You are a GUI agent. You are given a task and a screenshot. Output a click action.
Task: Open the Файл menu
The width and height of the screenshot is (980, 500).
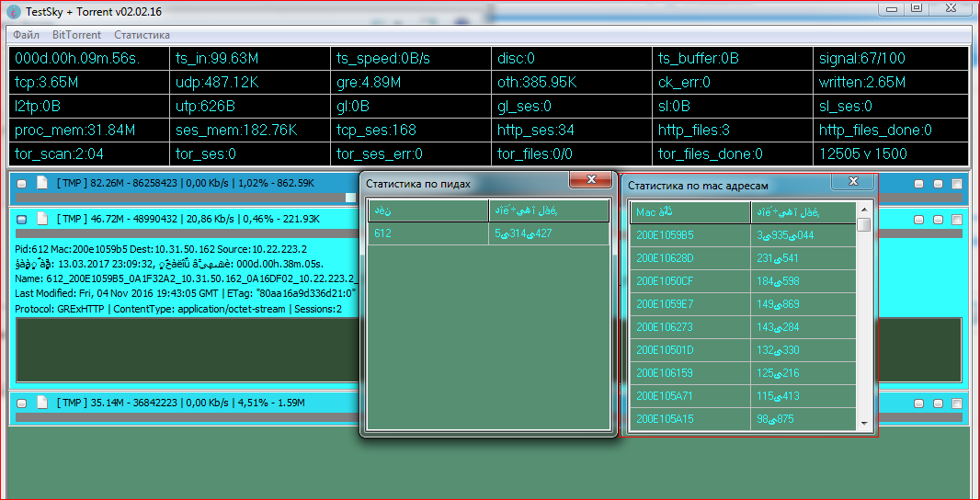tap(26, 35)
